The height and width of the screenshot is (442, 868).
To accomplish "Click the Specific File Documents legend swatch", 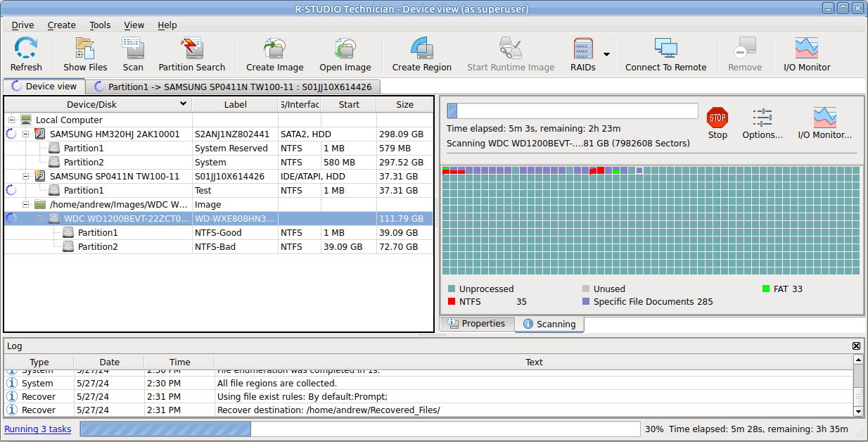I will (586, 301).
